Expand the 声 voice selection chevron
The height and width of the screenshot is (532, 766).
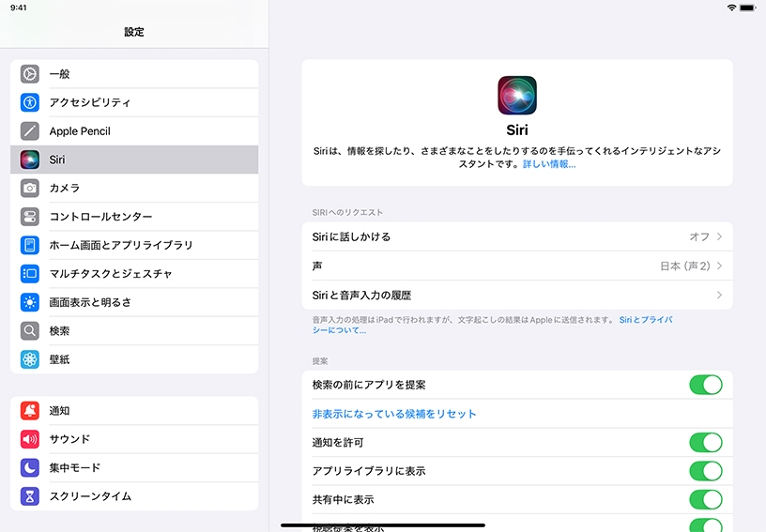click(719, 266)
